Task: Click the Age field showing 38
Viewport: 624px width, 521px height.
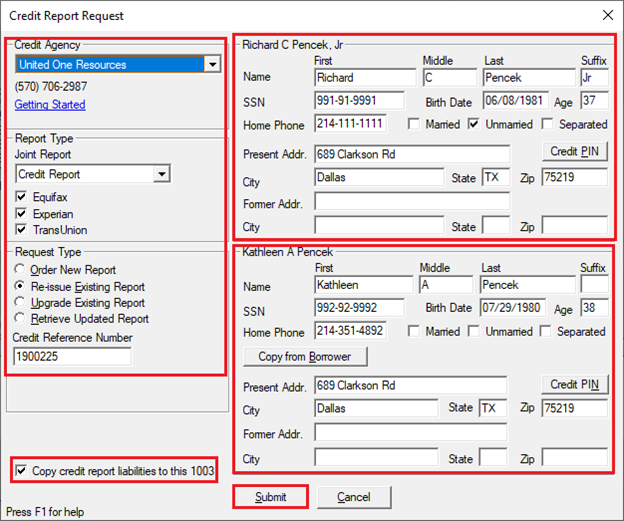Action: [x=595, y=308]
